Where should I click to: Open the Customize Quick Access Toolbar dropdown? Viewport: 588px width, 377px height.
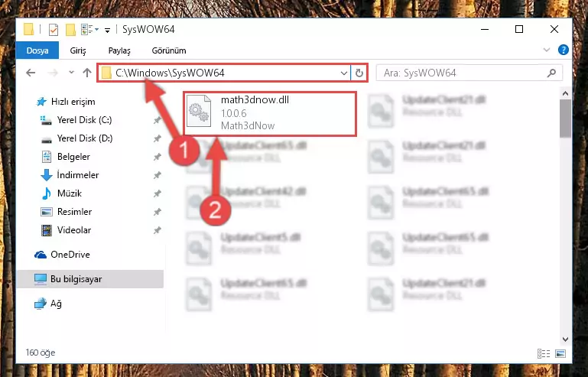107,30
